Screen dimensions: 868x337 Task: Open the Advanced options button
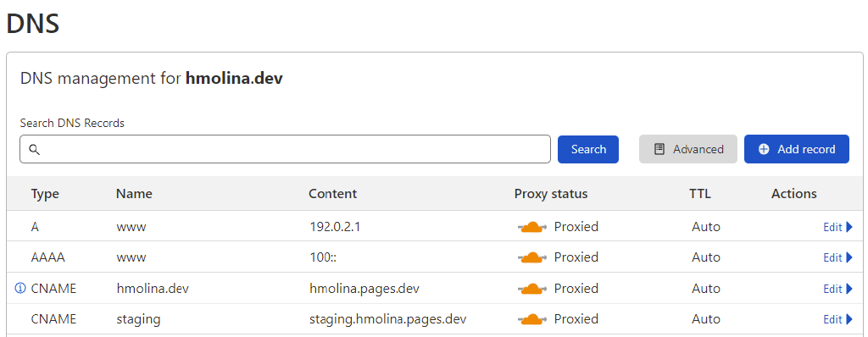click(x=688, y=149)
